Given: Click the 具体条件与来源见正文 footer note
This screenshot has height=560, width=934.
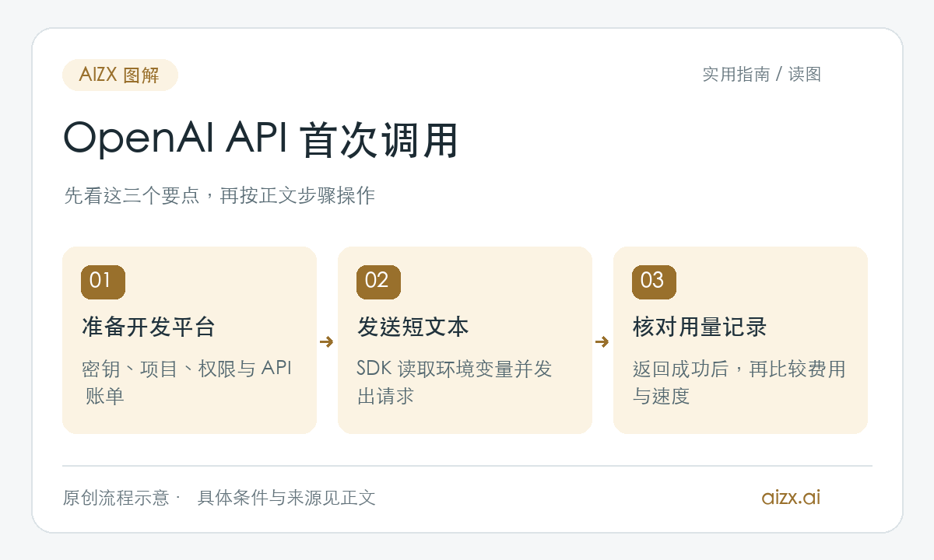Looking at the screenshot, I should (286, 498).
